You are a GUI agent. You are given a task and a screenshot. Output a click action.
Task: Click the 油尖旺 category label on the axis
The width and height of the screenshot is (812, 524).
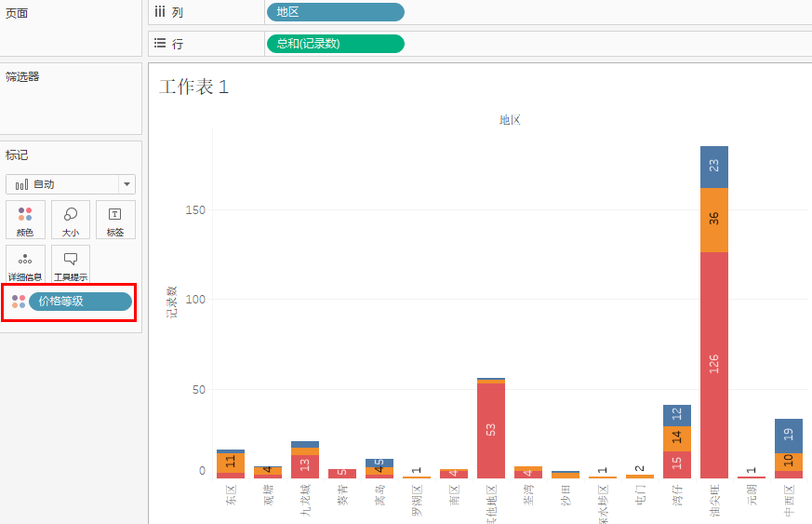(x=714, y=500)
